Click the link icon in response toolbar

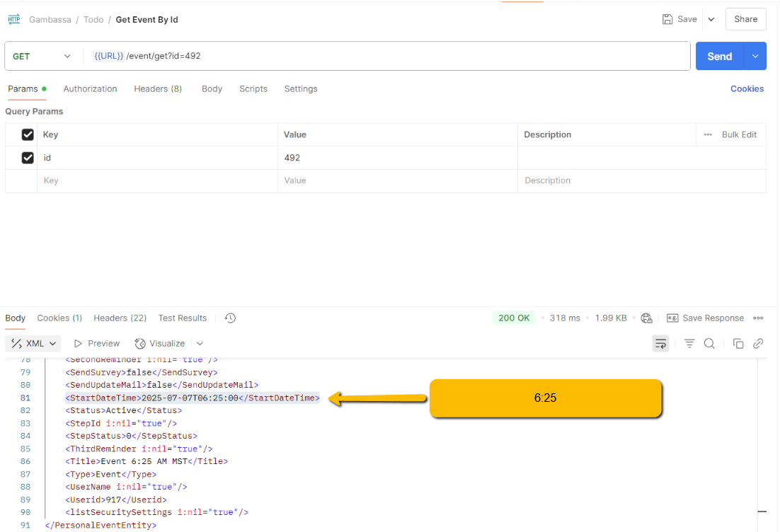[x=758, y=344]
